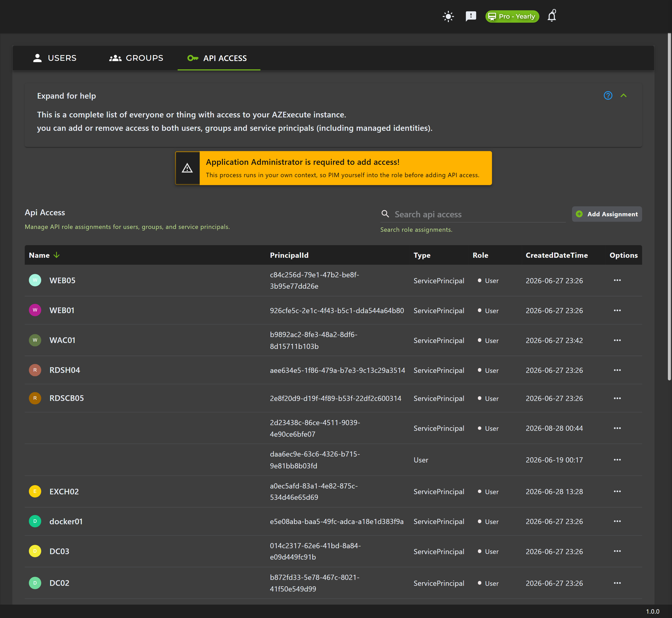Open options for the 2026-06-19 00:17 row
The width and height of the screenshot is (672, 618).
click(617, 460)
